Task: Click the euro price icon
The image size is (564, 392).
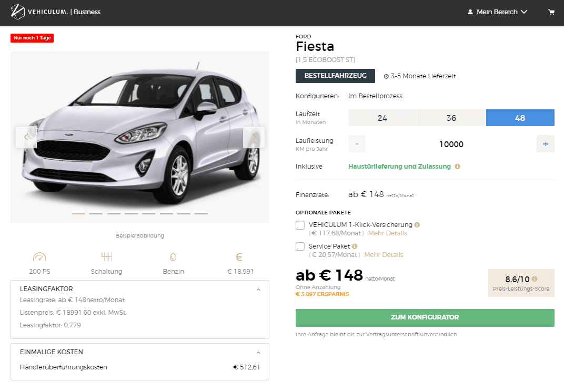Action: pyautogui.click(x=239, y=257)
